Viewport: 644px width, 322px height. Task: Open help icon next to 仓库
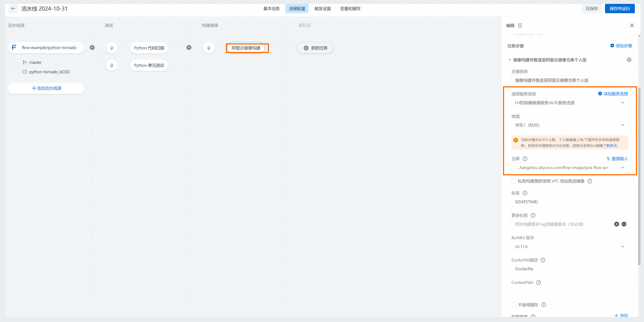[525, 158]
